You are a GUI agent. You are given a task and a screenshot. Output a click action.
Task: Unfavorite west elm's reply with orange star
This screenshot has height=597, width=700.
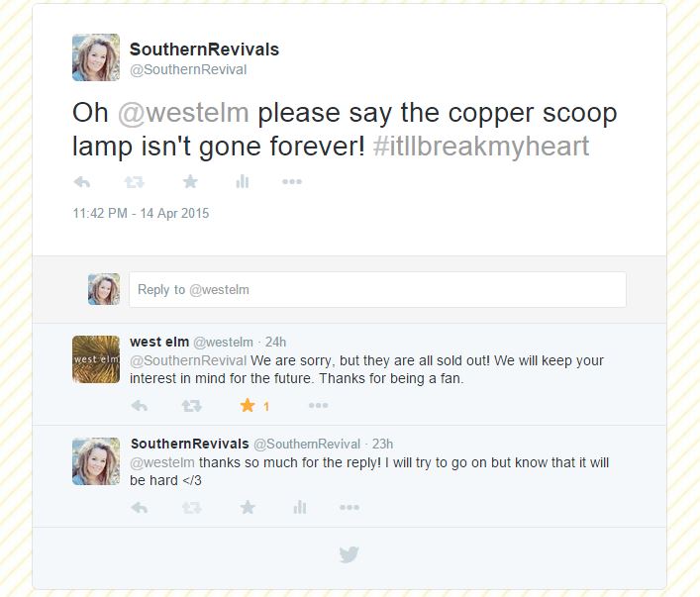click(x=248, y=406)
